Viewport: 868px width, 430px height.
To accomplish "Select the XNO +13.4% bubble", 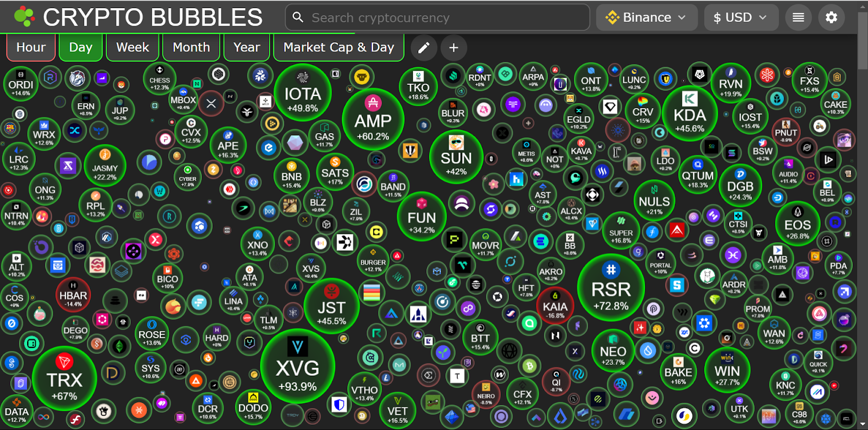I will point(257,244).
